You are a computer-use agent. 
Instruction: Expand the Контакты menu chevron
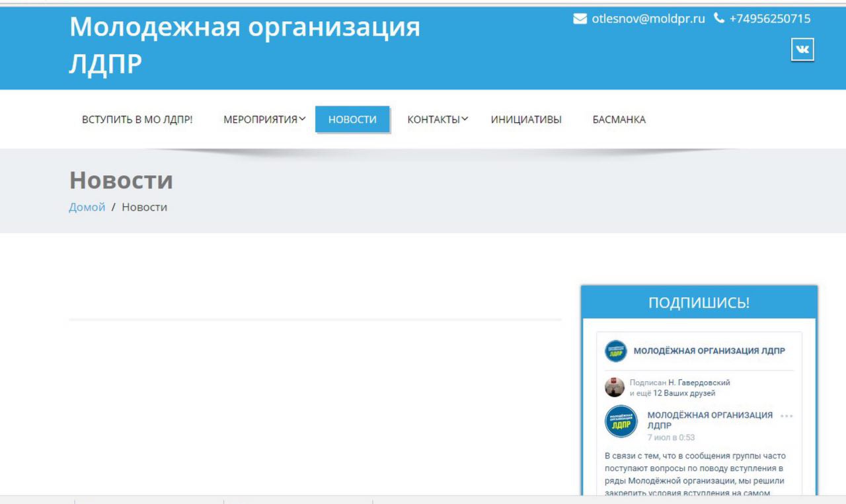[x=465, y=119]
